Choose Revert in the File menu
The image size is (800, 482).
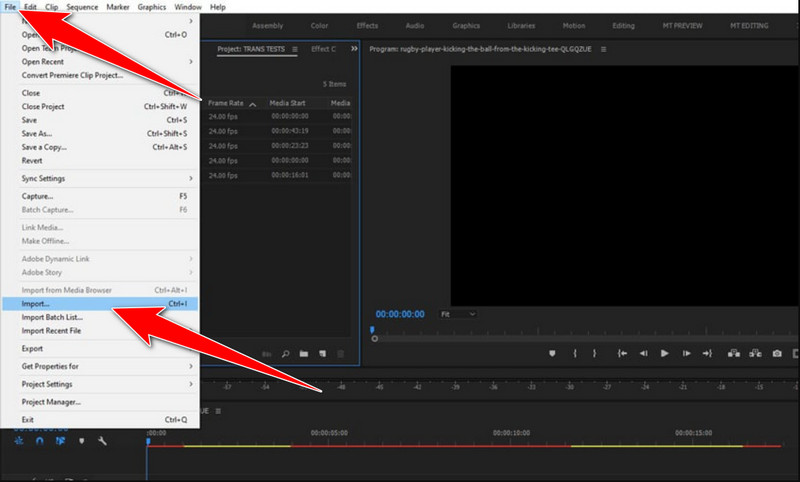[100, 161]
